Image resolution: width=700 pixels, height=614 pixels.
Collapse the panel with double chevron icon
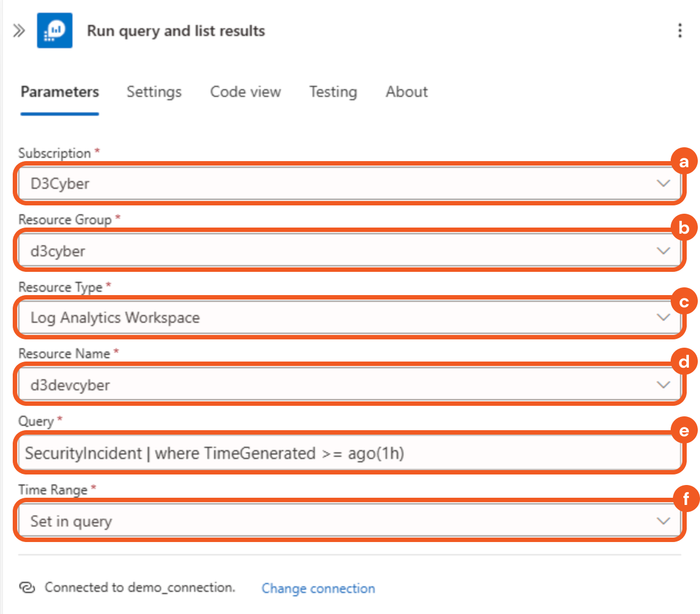pyautogui.click(x=19, y=30)
